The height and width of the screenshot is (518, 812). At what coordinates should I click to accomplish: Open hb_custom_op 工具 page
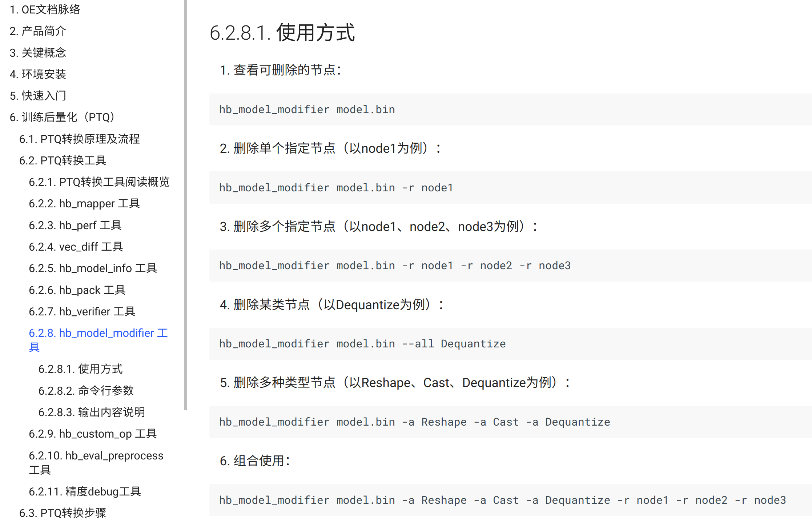[x=93, y=434]
